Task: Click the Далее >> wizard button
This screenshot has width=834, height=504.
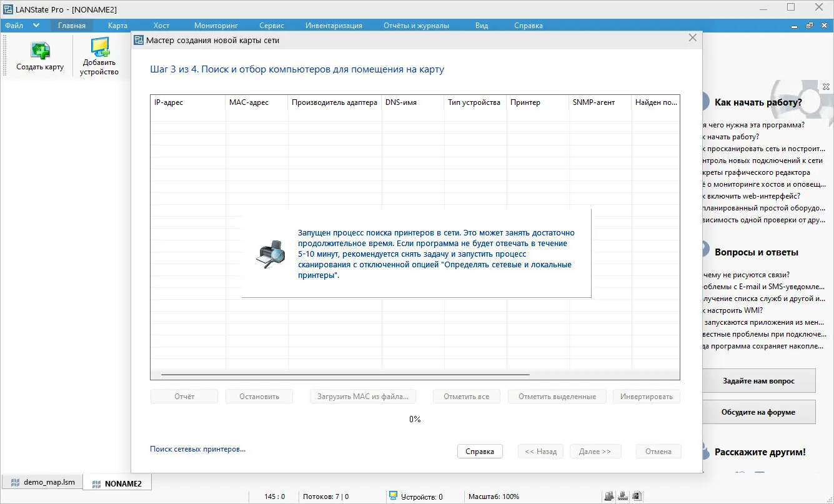Action: [x=595, y=452]
